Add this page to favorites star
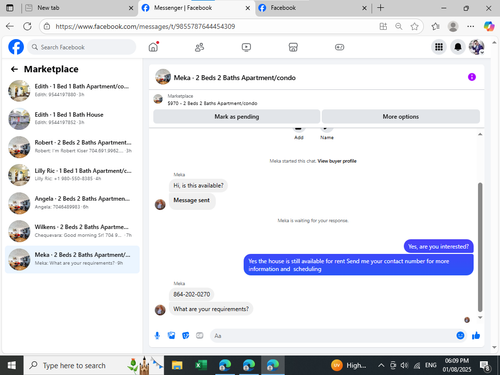 coord(414,26)
